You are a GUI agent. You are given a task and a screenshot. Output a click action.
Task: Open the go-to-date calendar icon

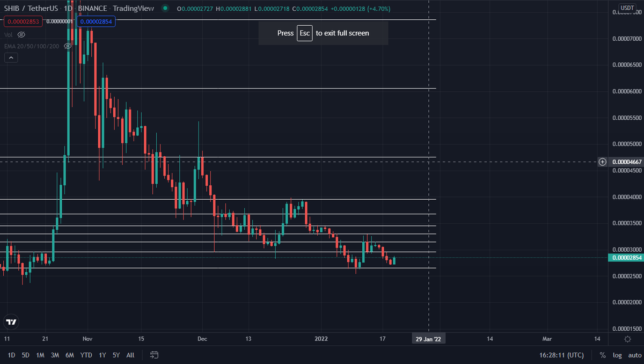click(154, 355)
